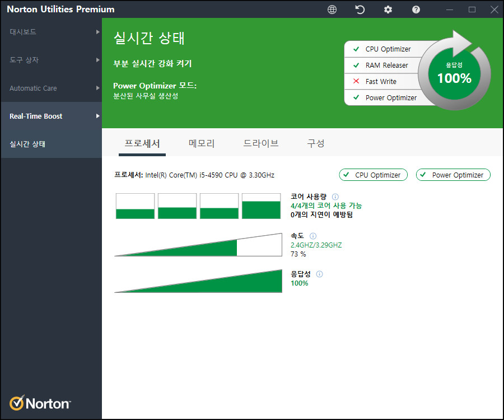Open the help question mark icon

click(416, 10)
